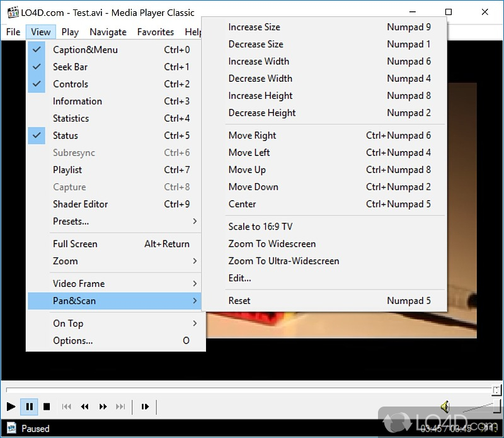Skip to previous track icon
Viewport: 504px width, 438px height.
(66, 407)
